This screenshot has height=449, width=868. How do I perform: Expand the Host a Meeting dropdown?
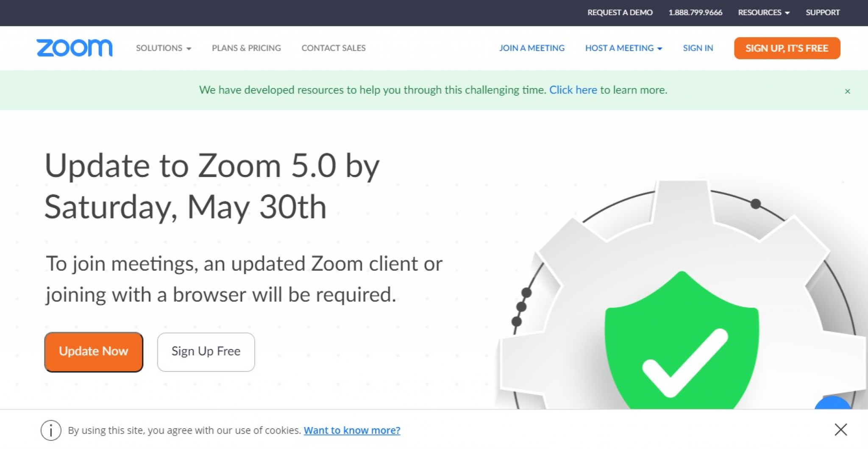[623, 48]
